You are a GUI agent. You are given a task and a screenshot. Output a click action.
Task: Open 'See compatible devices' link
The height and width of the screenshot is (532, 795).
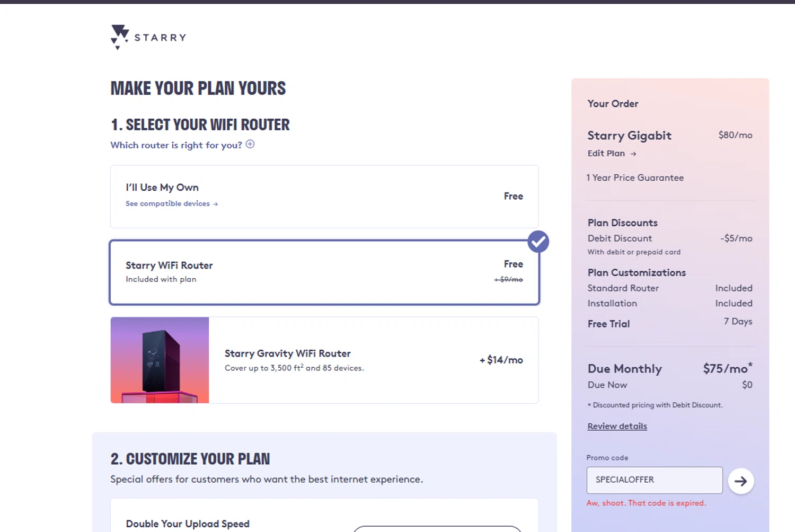(172, 203)
